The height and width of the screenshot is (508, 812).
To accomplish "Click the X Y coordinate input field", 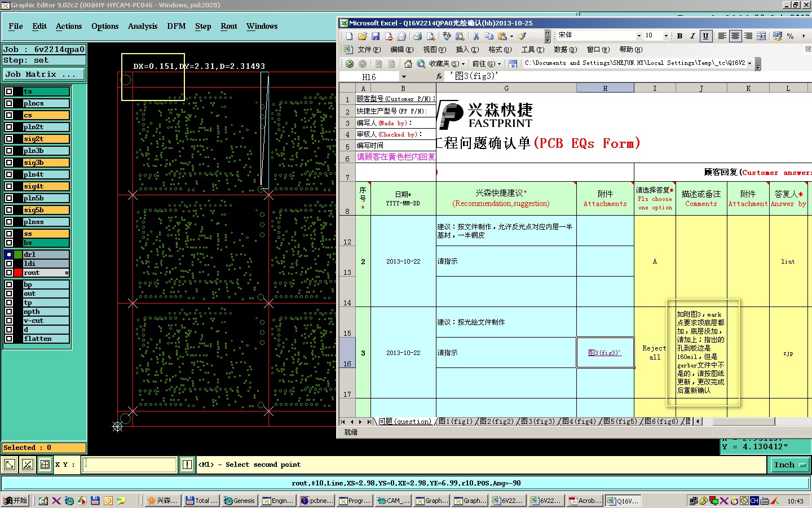I will (130, 465).
